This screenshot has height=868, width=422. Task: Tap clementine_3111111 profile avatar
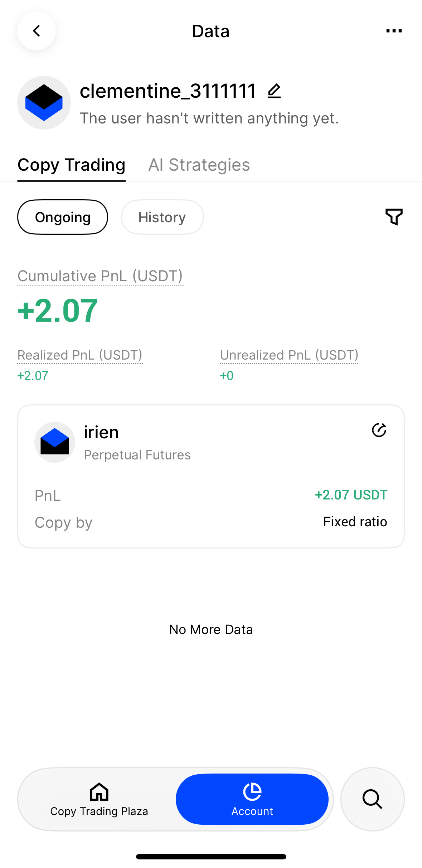click(44, 103)
